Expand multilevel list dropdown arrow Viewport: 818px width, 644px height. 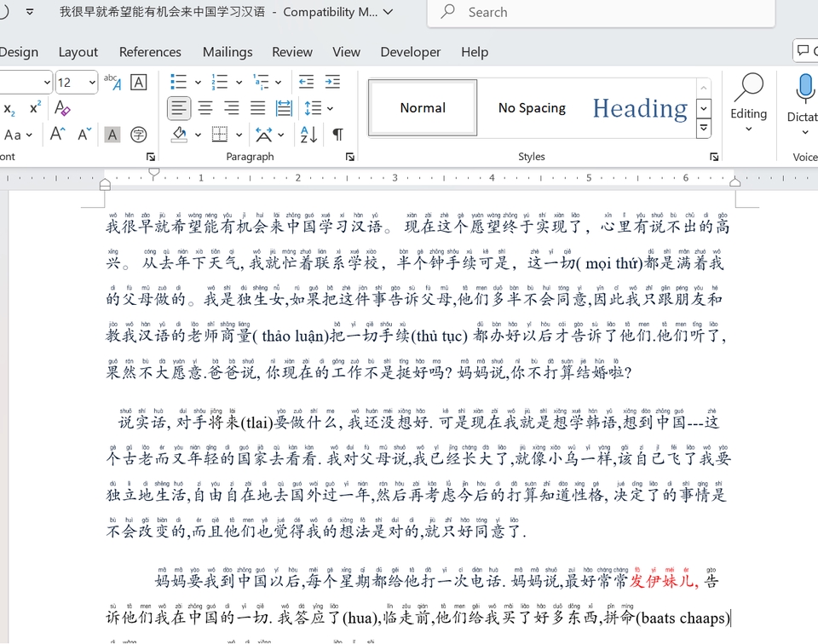pyautogui.click(x=278, y=83)
